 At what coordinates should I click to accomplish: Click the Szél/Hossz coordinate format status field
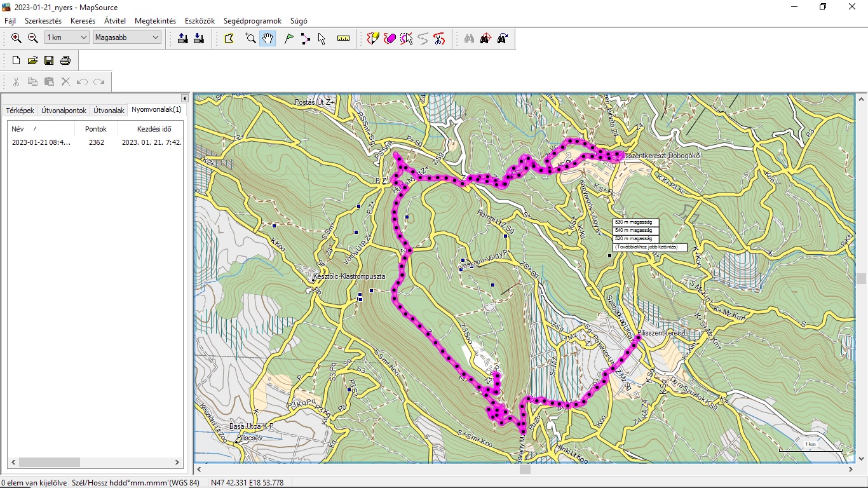coord(137,483)
